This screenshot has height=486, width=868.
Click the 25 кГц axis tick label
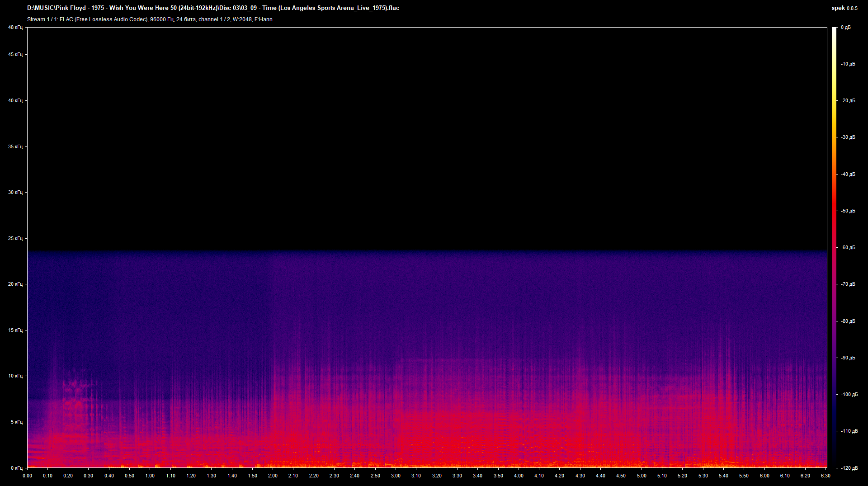coord(16,238)
